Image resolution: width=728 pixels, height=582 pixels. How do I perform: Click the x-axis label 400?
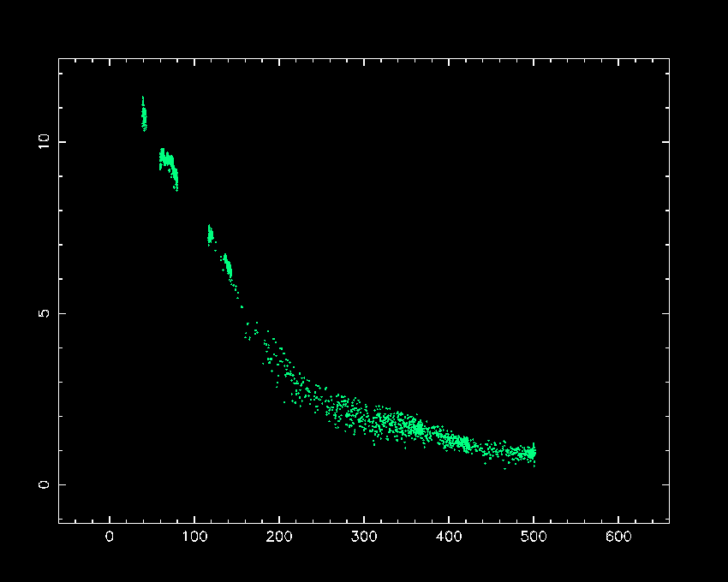click(449, 537)
